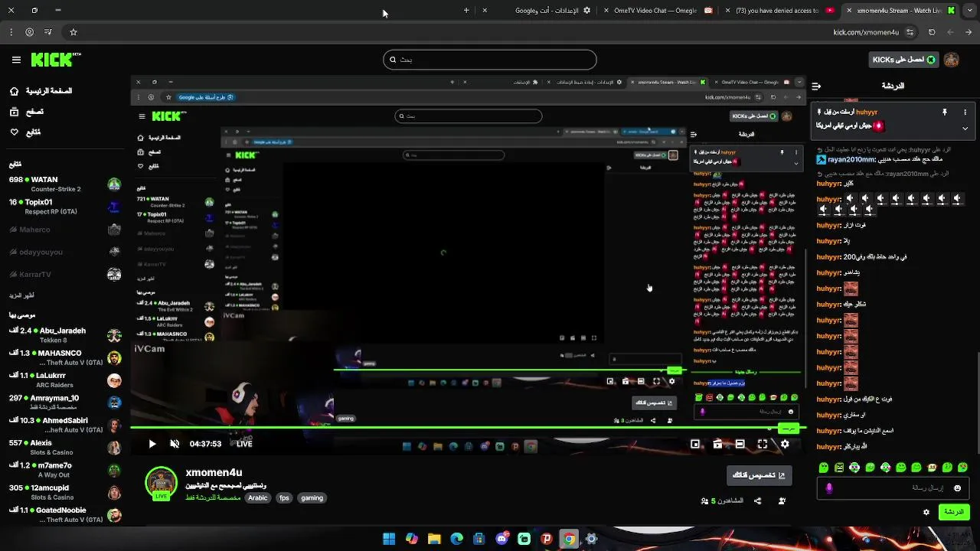Select the Arabic tag

point(258,498)
